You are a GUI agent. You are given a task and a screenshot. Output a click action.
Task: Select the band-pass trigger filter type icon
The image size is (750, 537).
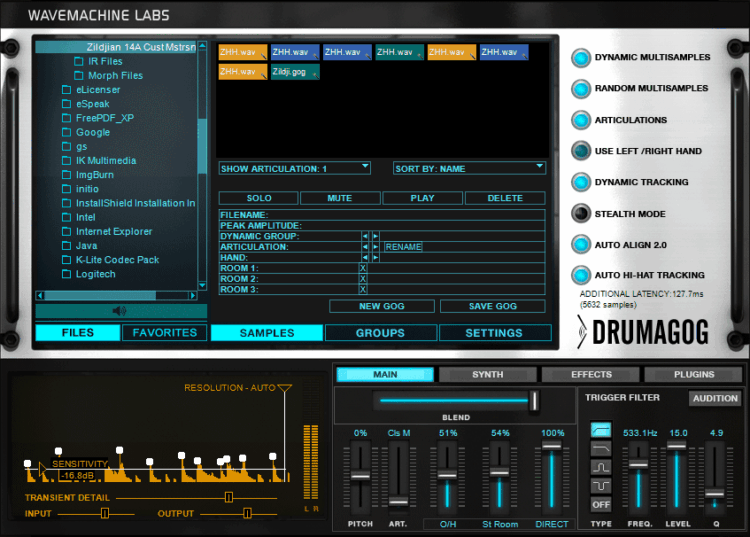(601, 467)
